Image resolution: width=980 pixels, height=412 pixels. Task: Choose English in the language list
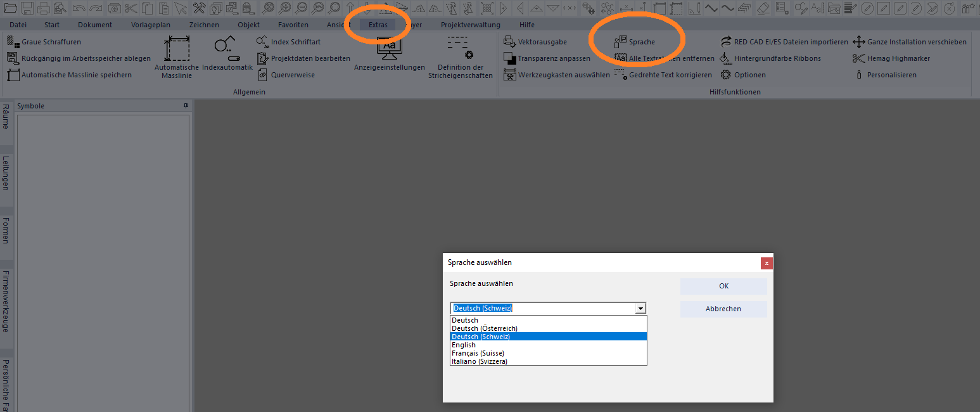(464, 345)
